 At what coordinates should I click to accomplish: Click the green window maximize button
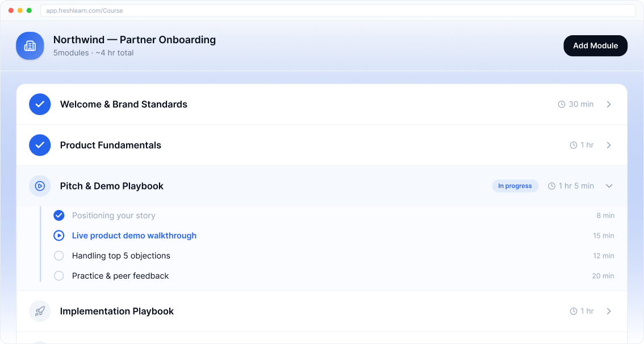tap(29, 11)
